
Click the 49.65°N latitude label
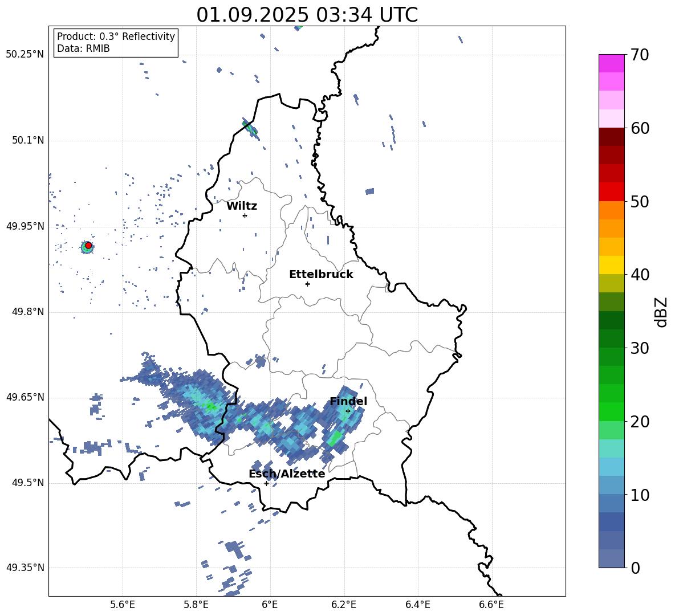point(25,397)
